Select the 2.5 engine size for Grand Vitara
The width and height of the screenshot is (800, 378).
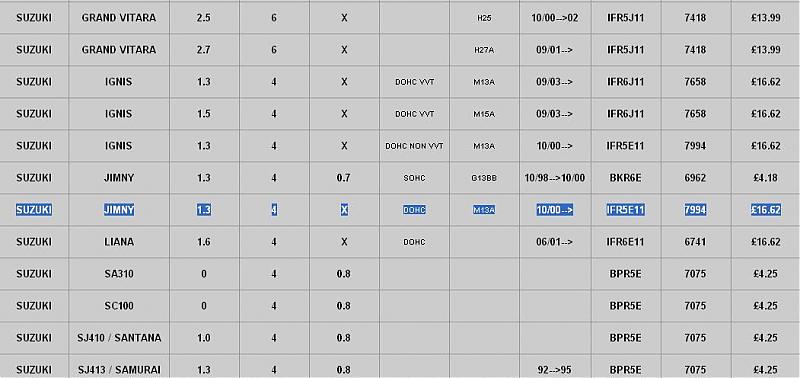(x=204, y=18)
